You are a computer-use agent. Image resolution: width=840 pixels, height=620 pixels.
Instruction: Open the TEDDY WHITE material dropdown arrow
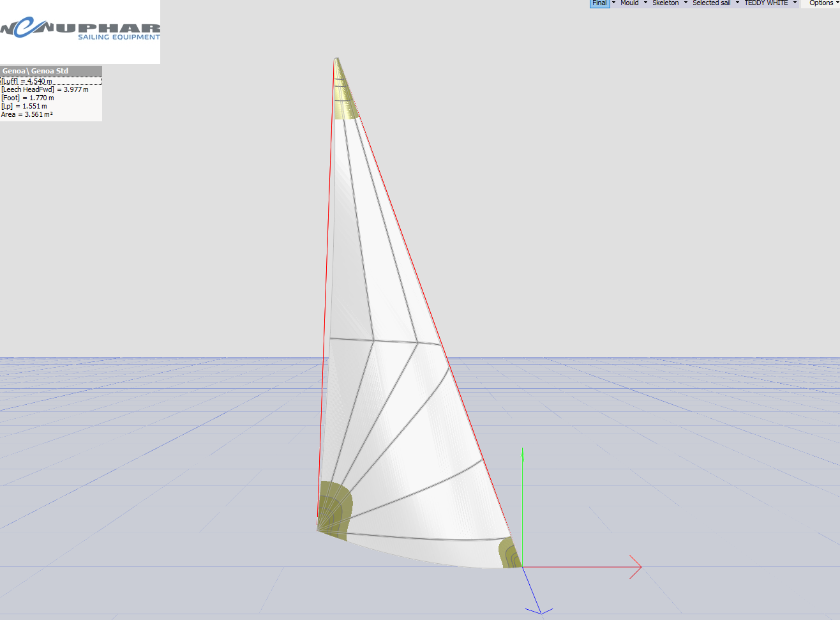pyautogui.click(x=795, y=3)
